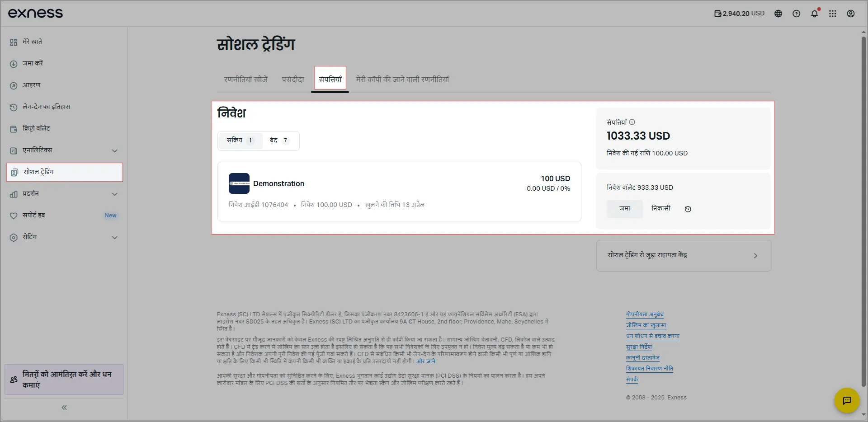Open the help question mark icon
868x422 pixels.
coord(796,14)
